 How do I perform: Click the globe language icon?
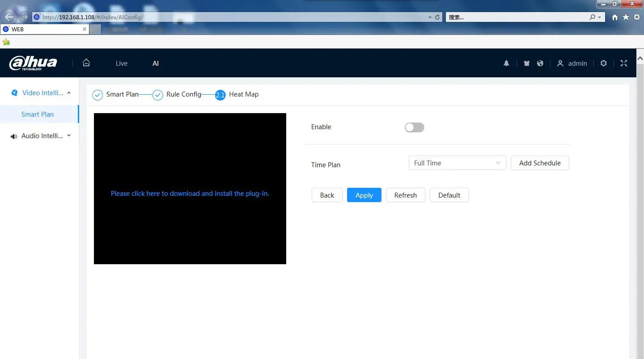point(540,63)
